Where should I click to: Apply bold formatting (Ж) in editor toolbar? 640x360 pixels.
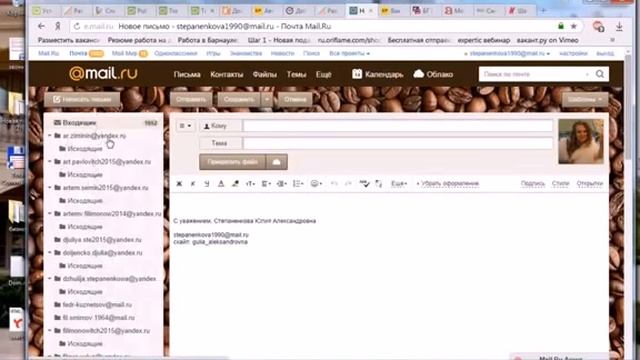tap(179, 184)
